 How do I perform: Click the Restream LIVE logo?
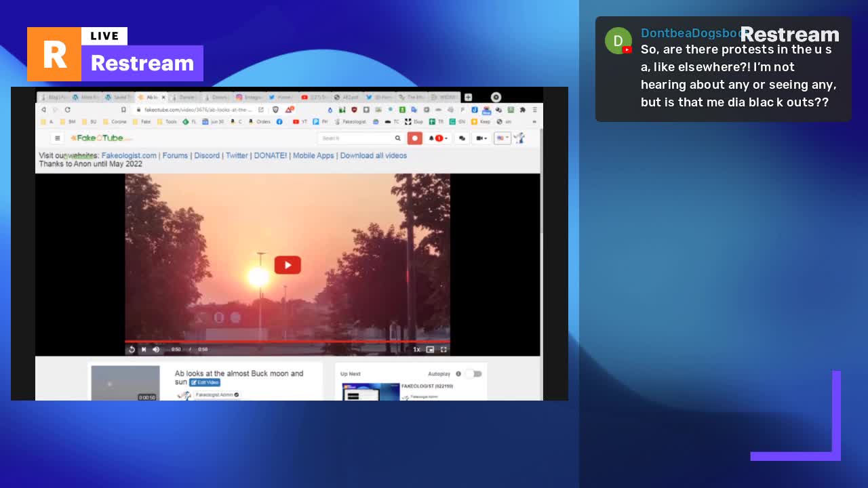115,54
